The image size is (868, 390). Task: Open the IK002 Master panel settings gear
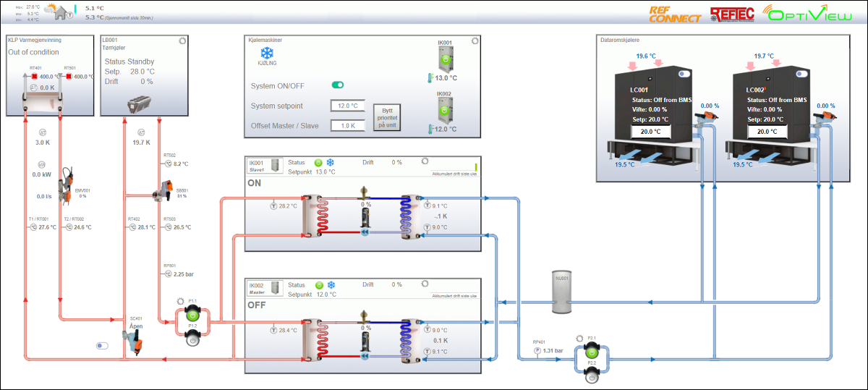[425, 284]
